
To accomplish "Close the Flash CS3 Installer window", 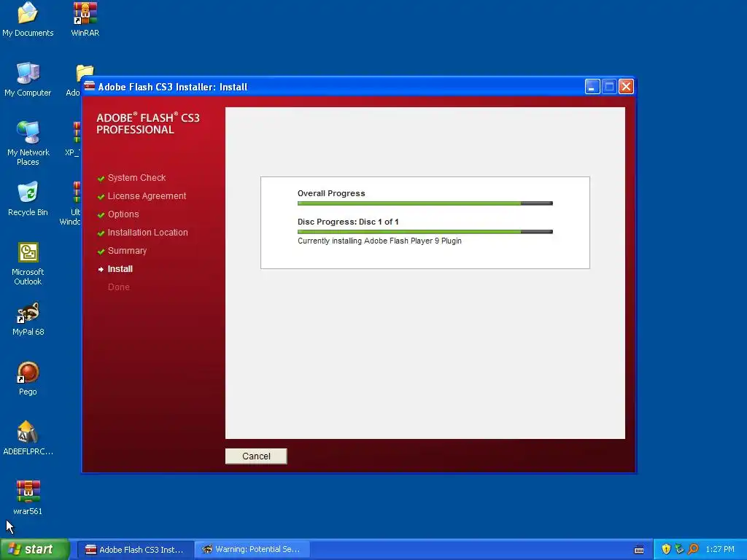I will (626, 87).
